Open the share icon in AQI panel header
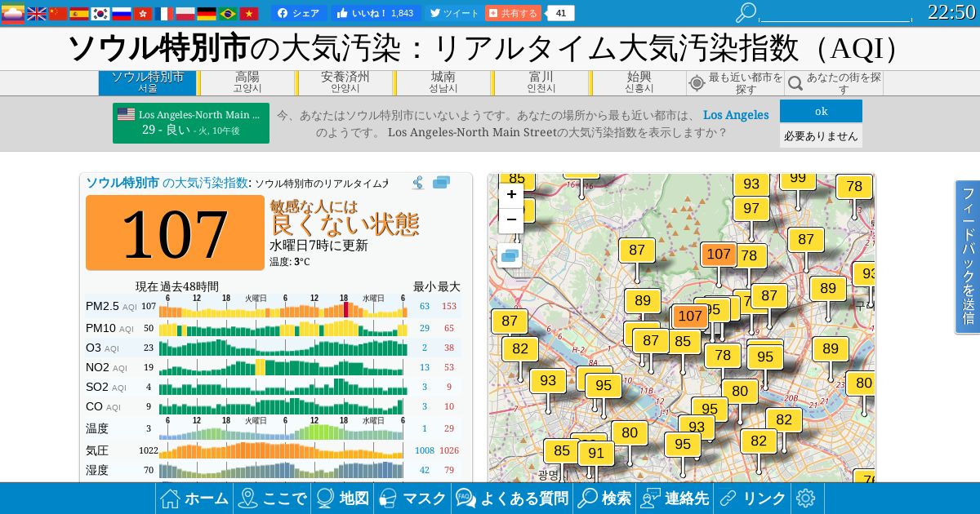The width and height of the screenshot is (980, 514). pyautogui.click(x=418, y=183)
